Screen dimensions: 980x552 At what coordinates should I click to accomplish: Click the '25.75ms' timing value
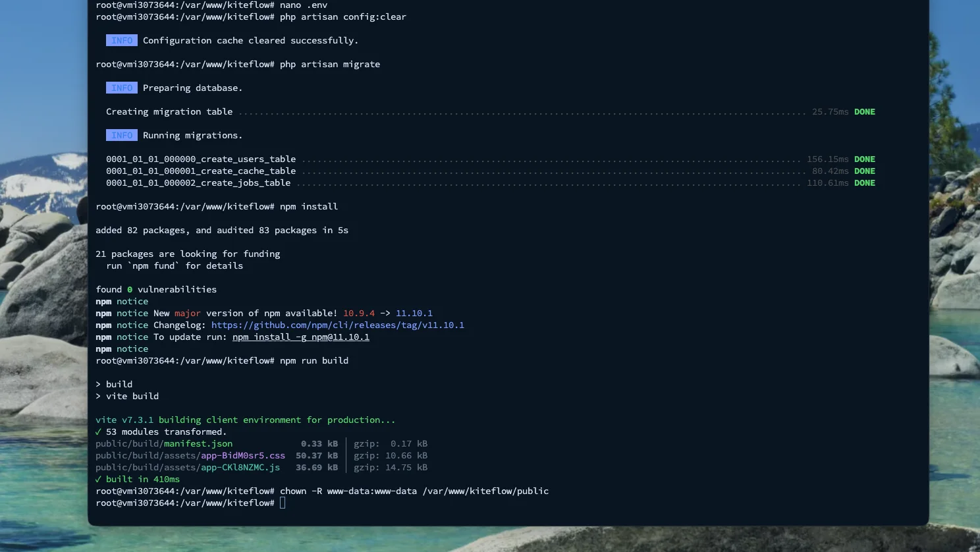tap(830, 111)
